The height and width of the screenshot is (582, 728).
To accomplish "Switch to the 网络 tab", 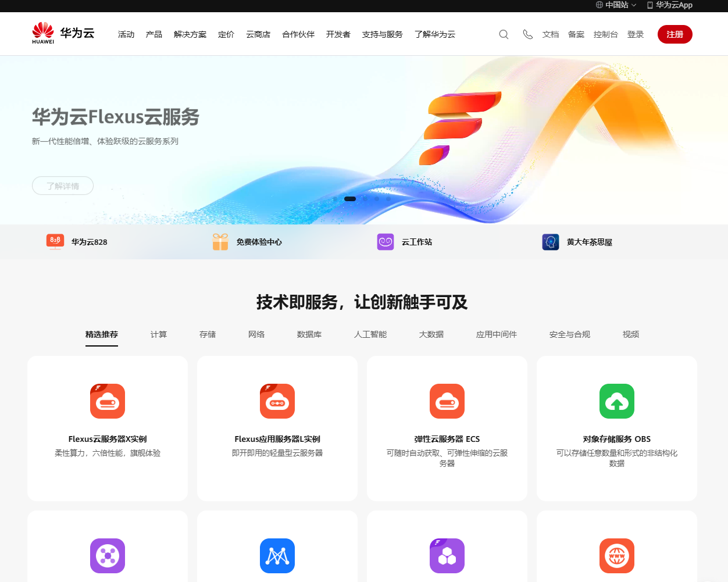I will [x=256, y=334].
